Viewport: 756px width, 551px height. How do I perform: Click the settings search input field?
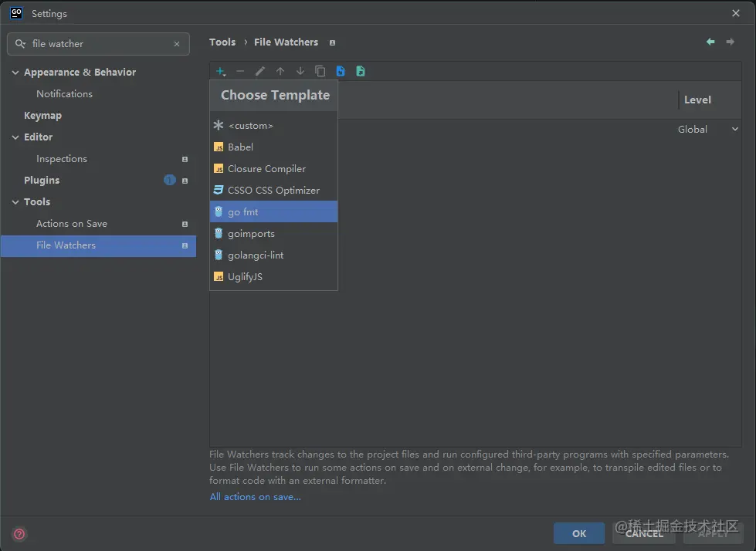(98, 44)
